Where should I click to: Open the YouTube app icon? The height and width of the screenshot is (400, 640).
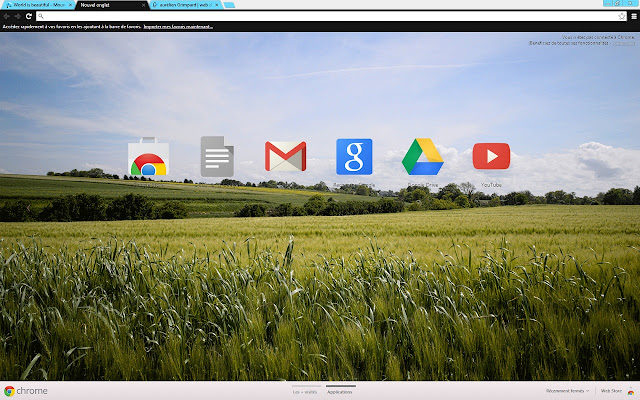tap(491, 156)
